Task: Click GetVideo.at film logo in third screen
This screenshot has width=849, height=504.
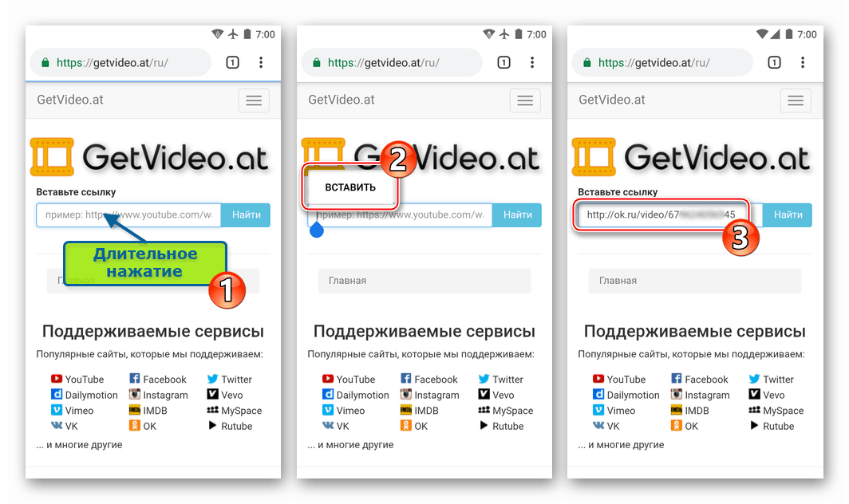Action: tap(594, 157)
